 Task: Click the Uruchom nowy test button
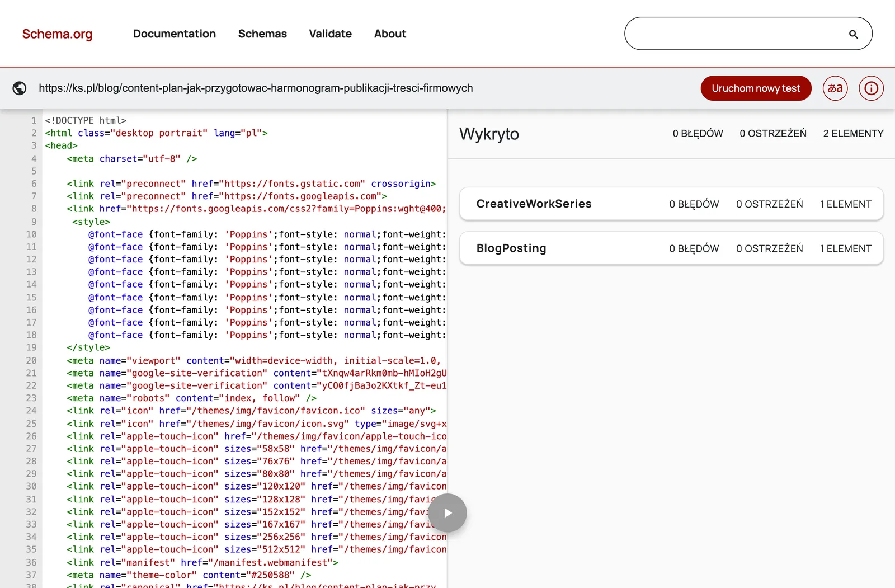(756, 88)
